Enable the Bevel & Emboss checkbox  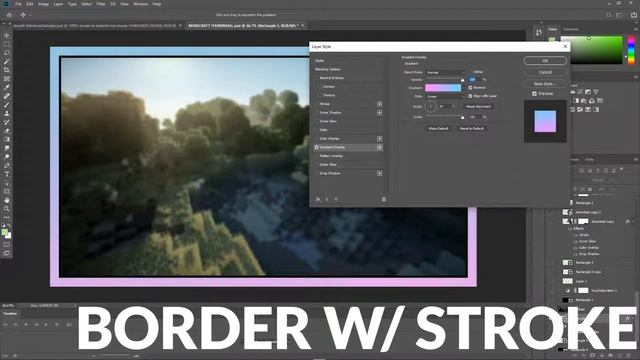[x=317, y=78]
